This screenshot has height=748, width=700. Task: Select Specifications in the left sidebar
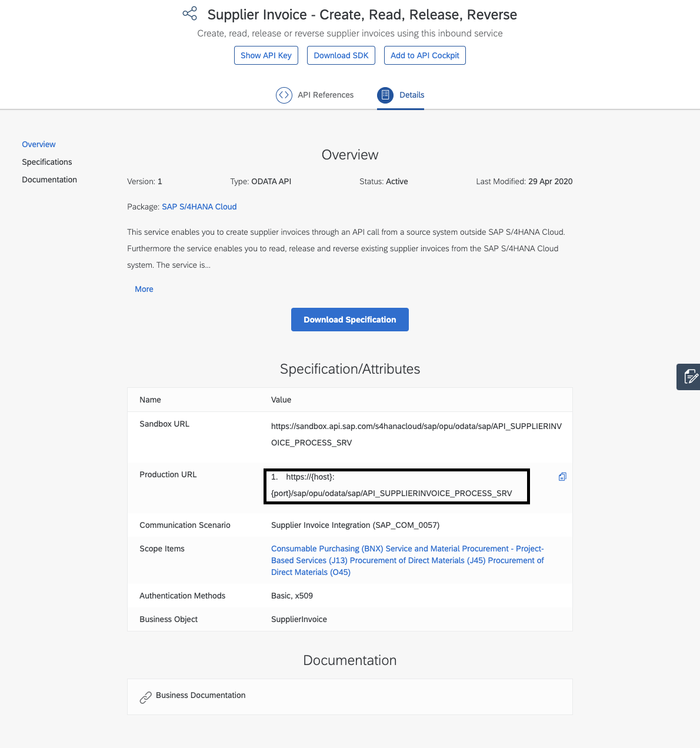[46, 162]
